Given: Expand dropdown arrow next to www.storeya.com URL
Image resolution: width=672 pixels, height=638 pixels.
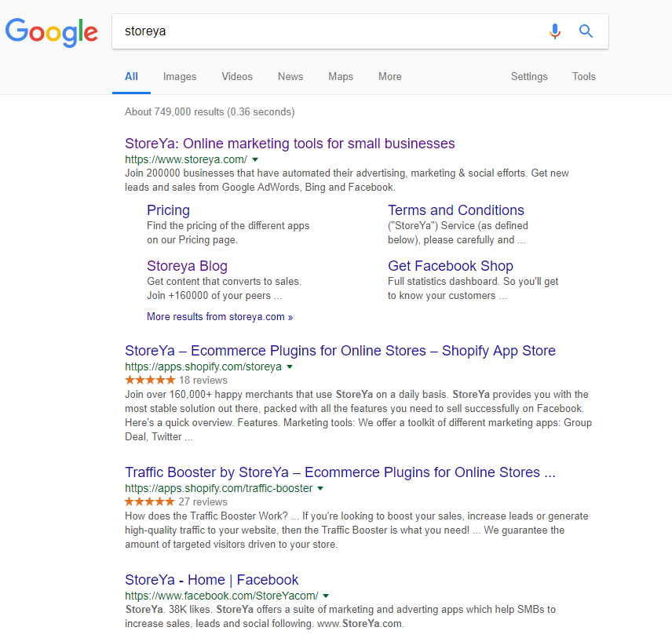Looking at the screenshot, I should click(x=256, y=159).
